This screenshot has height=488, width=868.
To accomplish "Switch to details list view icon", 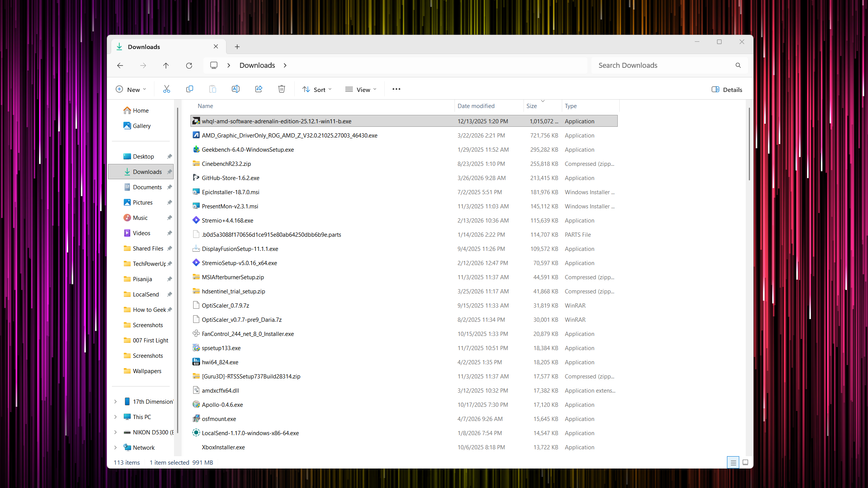I will point(733,462).
